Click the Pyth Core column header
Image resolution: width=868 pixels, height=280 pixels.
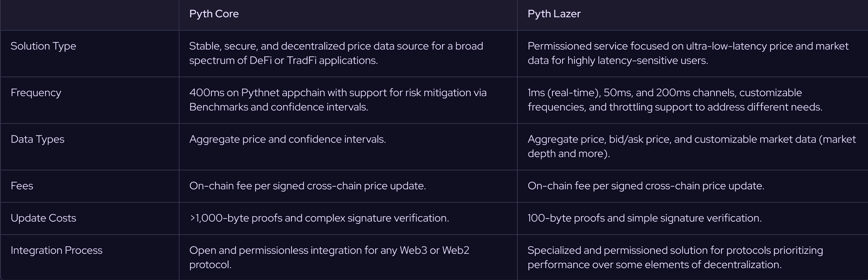(214, 14)
